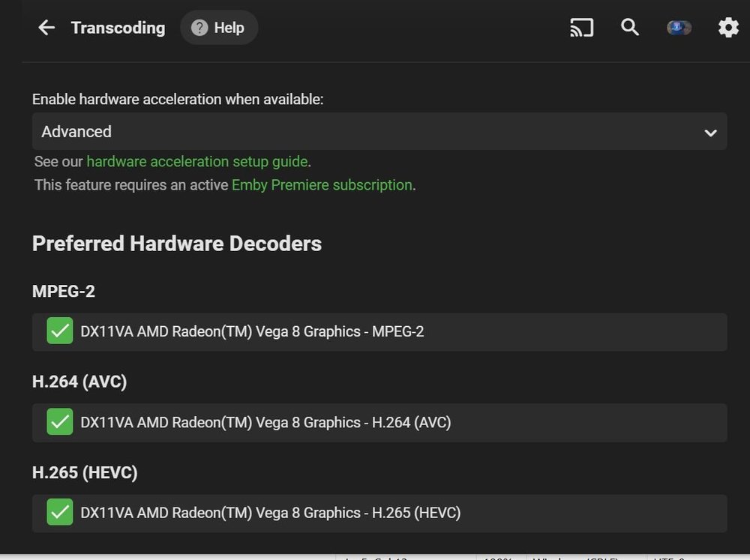Click the DX11VA Vega 8 H.264 (AVC) label
Image resolution: width=750 pixels, height=560 pixels.
pos(265,423)
